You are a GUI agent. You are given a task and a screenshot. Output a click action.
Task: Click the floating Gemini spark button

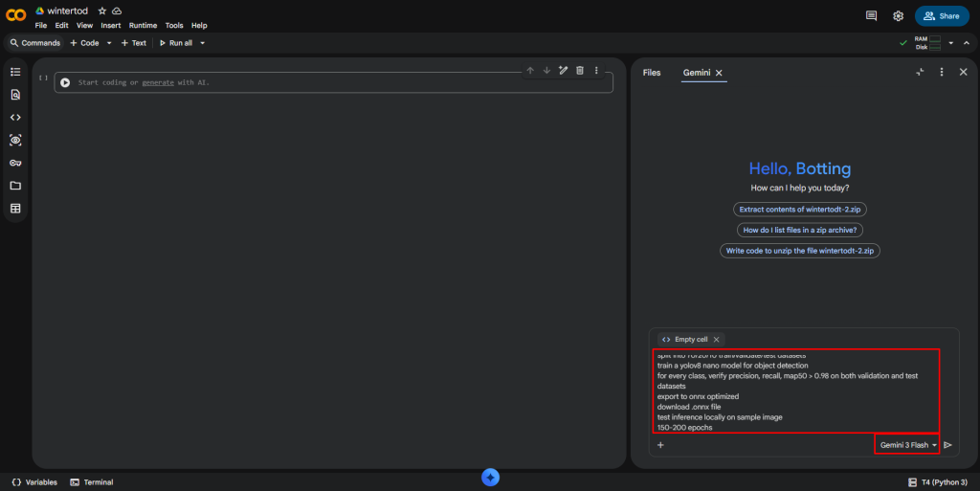(490, 478)
